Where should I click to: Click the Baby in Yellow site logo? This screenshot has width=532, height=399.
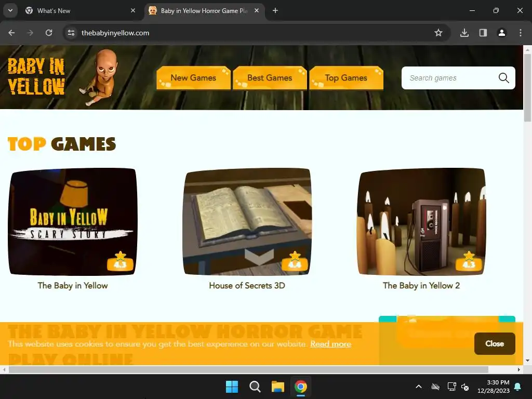click(63, 77)
